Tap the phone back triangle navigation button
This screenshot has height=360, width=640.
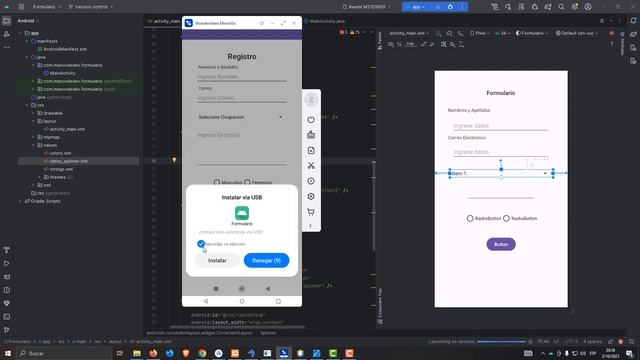pos(206,301)
